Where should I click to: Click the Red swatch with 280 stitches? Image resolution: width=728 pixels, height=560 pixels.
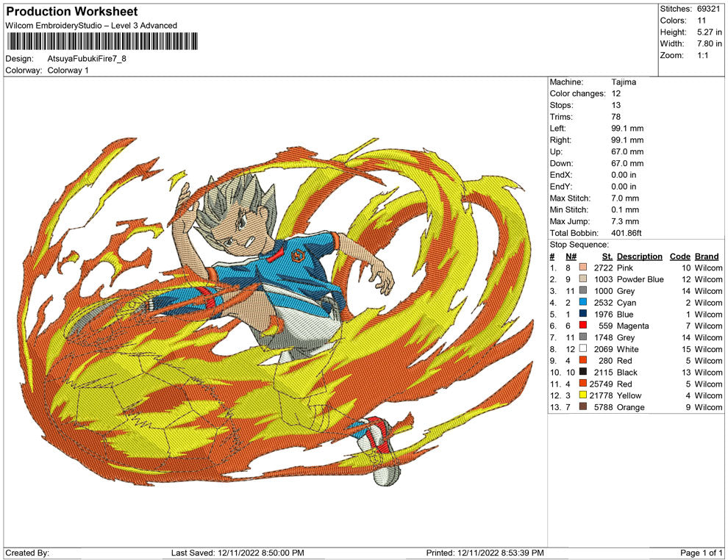tap(582, 360)
